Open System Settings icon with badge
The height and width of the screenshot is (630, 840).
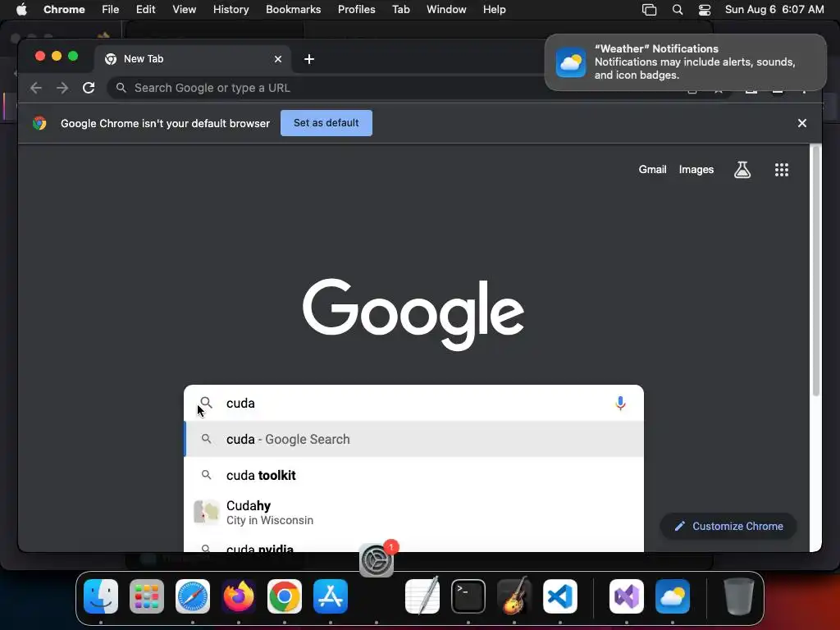pyautogui.click(x=377, y=559)
